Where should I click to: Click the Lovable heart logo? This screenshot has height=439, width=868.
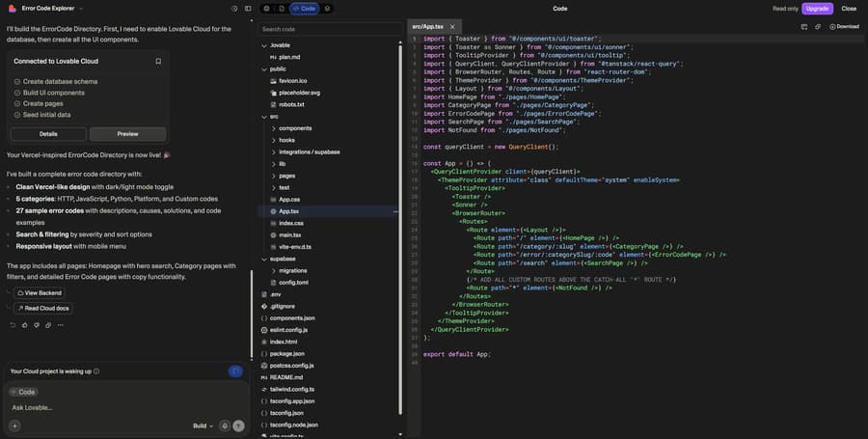pos(13,9)
